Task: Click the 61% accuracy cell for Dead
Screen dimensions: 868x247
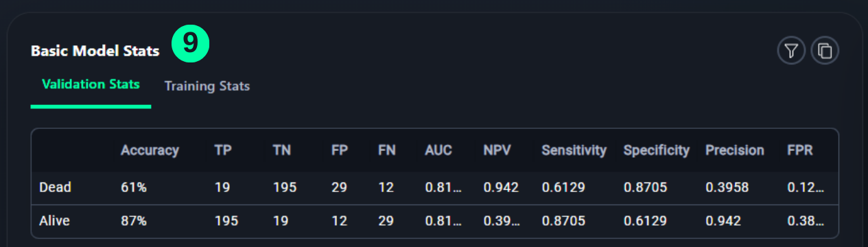Action: tap(134, 187)
